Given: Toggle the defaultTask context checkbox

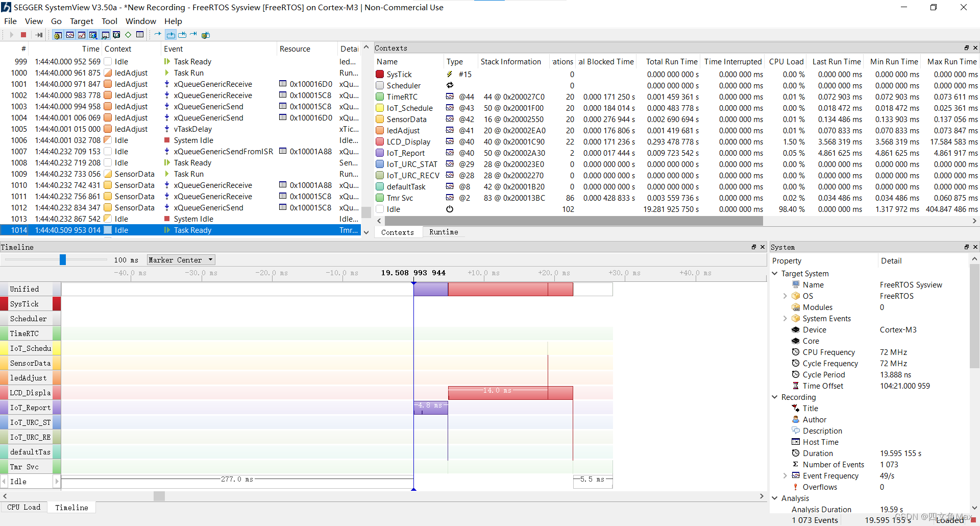Looking at the screenshot, I should [379, 186].
